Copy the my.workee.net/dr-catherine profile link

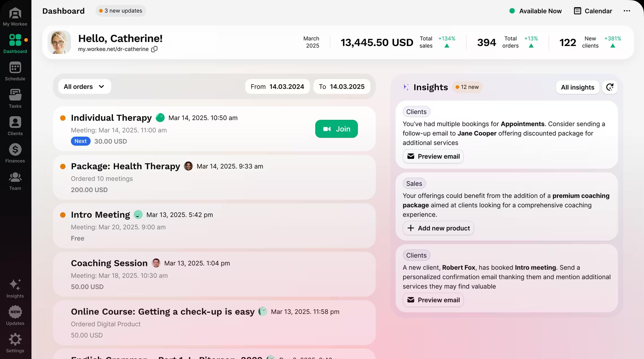click(x=154, y=49)
